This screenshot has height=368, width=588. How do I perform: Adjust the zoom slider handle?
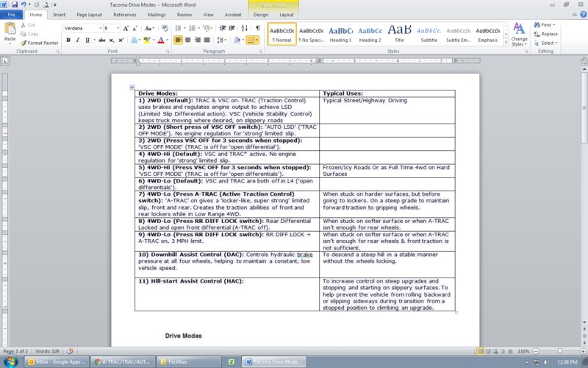559,352
